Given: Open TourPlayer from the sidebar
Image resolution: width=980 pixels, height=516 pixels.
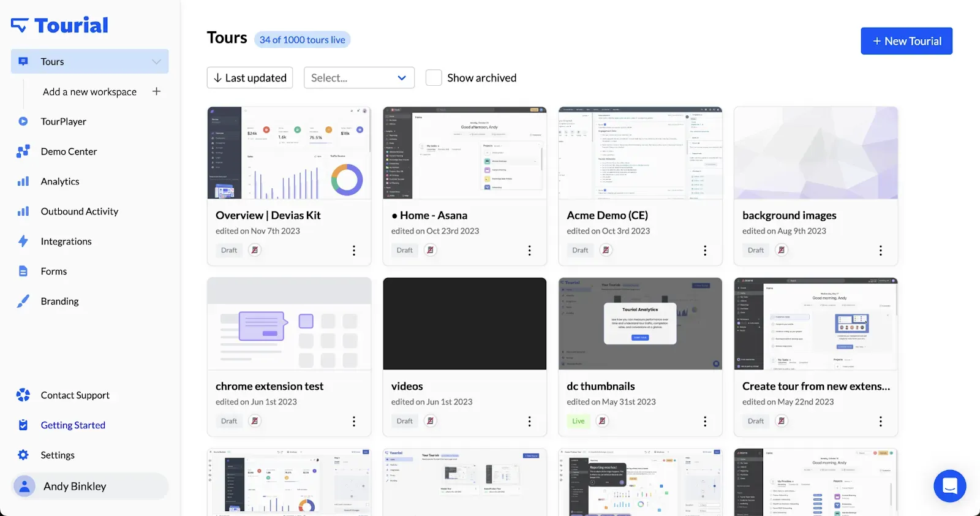Looking at the screenshot, I should (x=63, y=121).
